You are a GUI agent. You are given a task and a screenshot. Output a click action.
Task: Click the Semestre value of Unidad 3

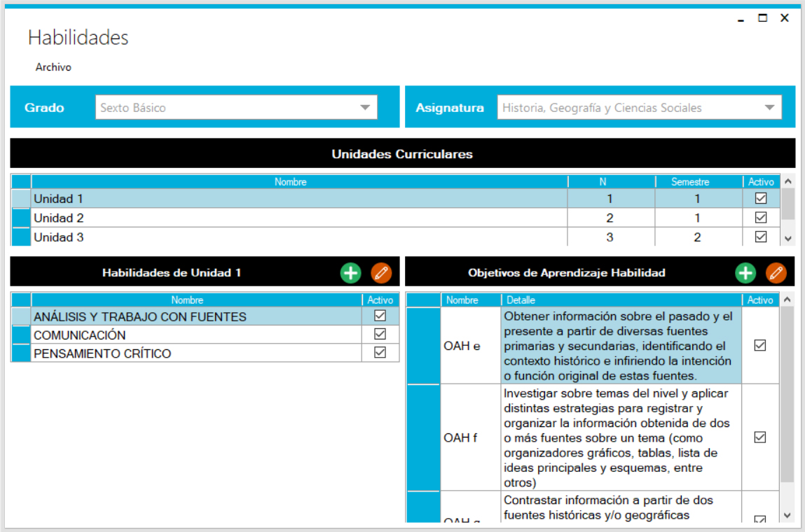[x=699, y=237]
